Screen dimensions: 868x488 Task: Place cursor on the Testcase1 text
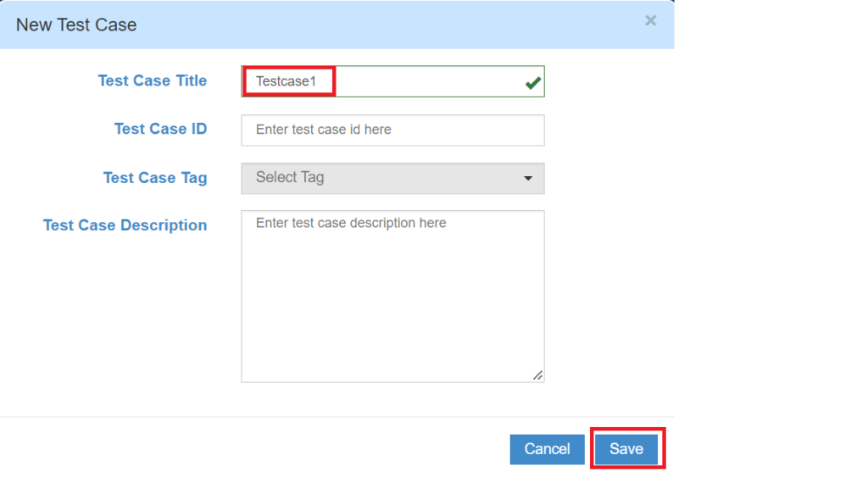[x=286, y=82]
